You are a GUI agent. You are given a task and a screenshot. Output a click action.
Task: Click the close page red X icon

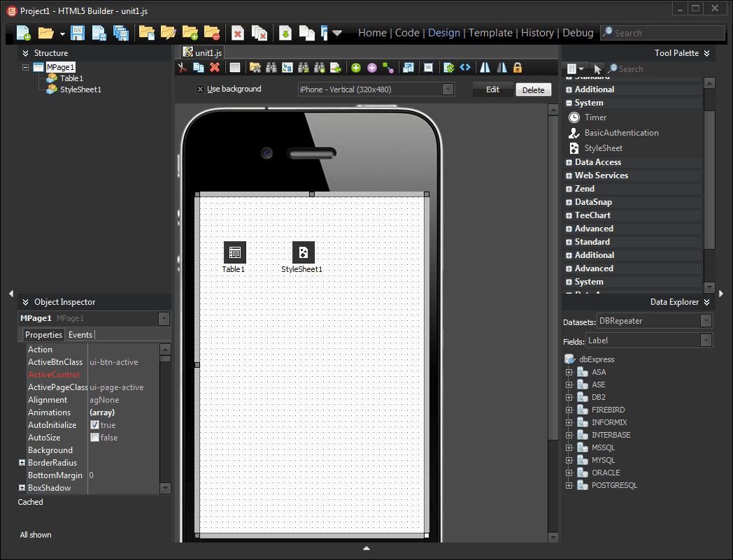(x=238, y=33)
